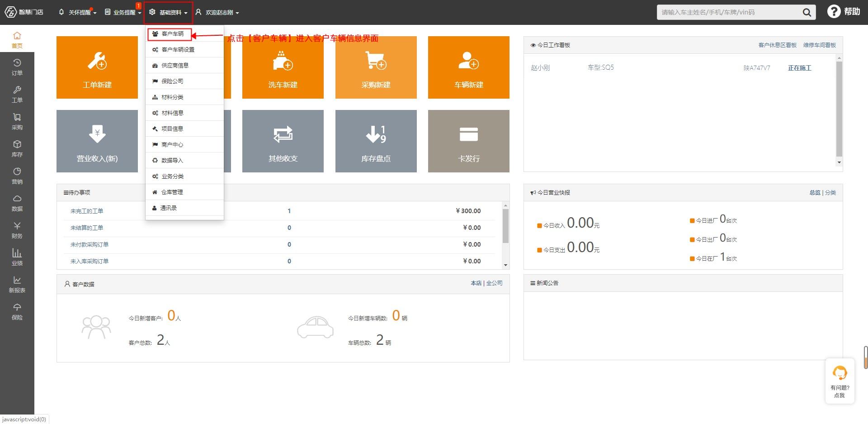868x424 pixels.
Task: Click the 库存盘点 tile
Action: 376,141
